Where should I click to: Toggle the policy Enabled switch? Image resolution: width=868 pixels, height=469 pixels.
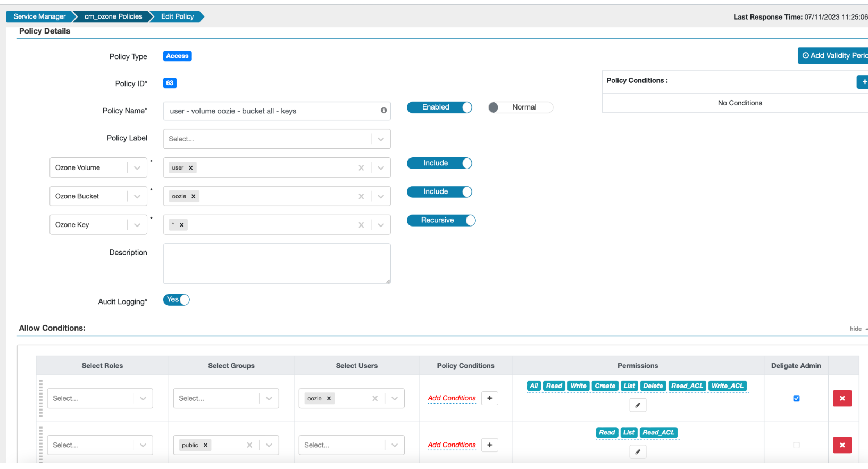tap(439, 107)
